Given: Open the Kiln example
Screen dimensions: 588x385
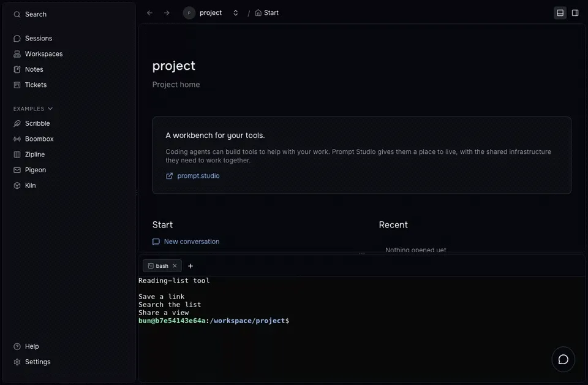Looking at the screenshot, I should point(69,185).
